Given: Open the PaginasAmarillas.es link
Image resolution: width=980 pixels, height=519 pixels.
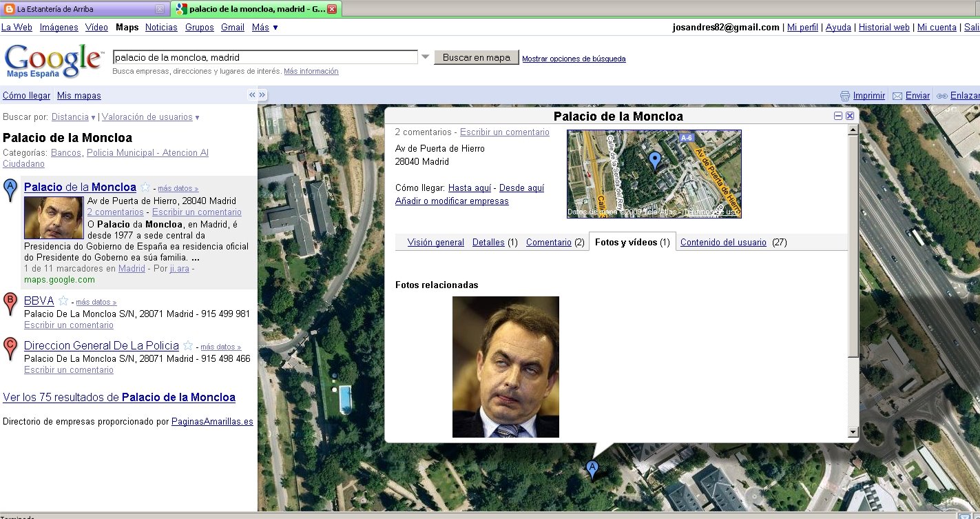Looking at the screenshot, I should pos(212,422).
